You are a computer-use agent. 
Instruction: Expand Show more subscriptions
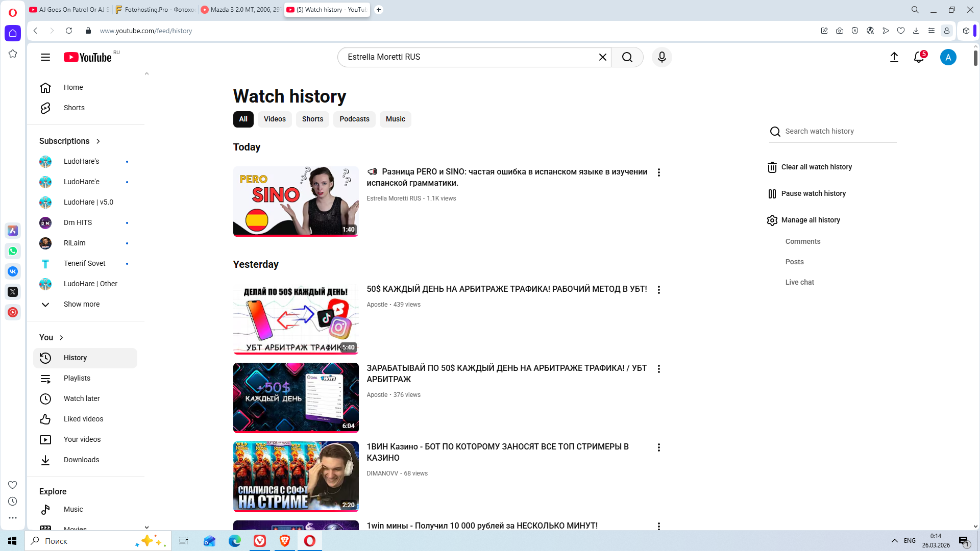point(81,304)
